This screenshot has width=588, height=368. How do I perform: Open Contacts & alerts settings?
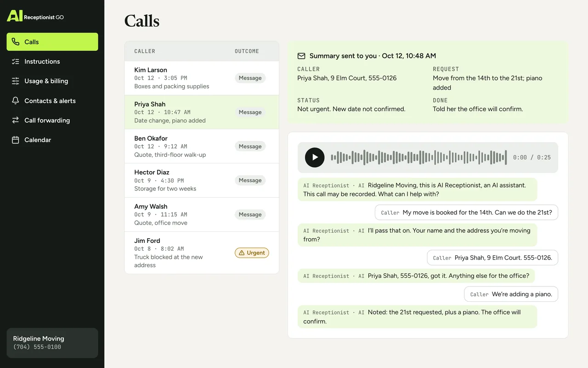coord(52,101)
